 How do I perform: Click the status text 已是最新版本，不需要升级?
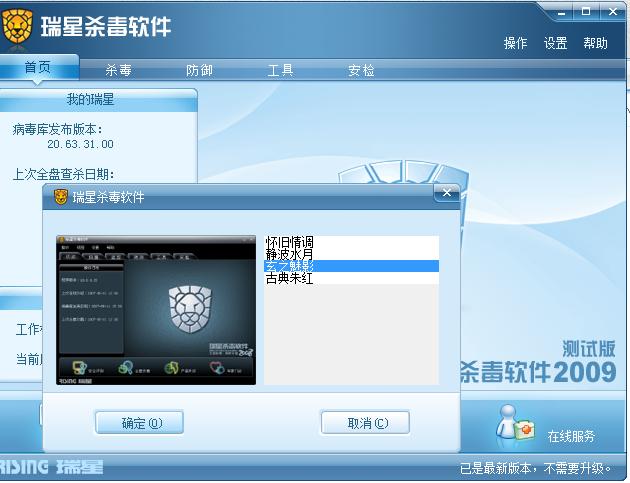click(536, 469)
